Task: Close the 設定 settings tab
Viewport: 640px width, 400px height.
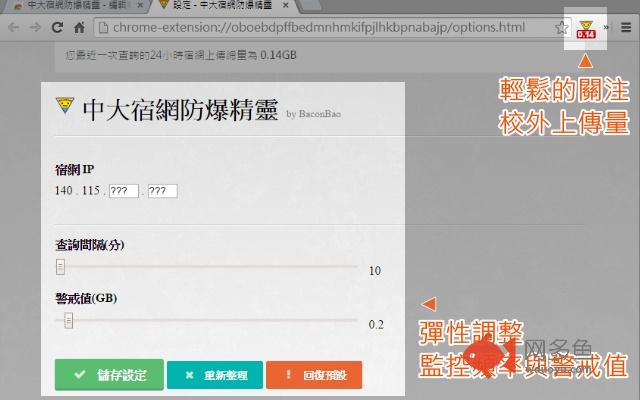Action: tap(286, 5)
